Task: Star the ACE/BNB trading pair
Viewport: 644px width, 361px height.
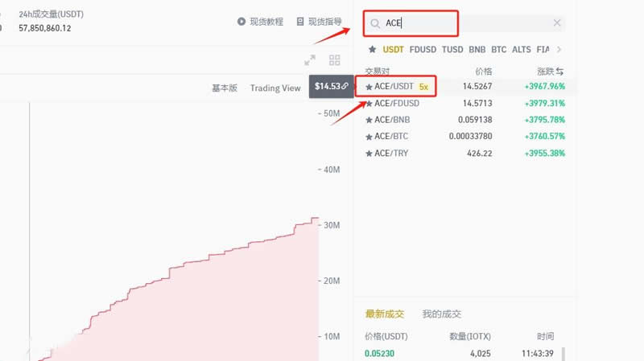Action: (x=369, y=120)
